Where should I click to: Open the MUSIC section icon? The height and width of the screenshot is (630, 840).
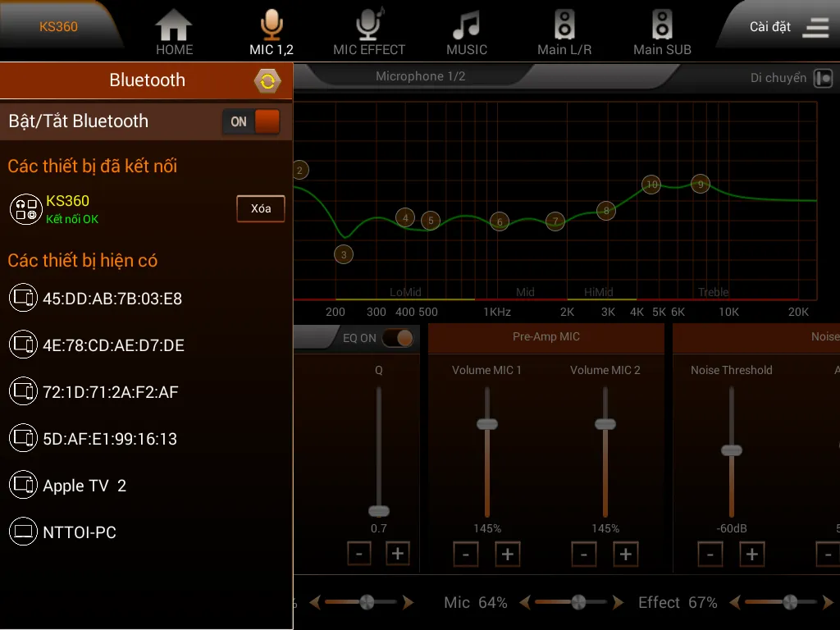pos(466,25)
